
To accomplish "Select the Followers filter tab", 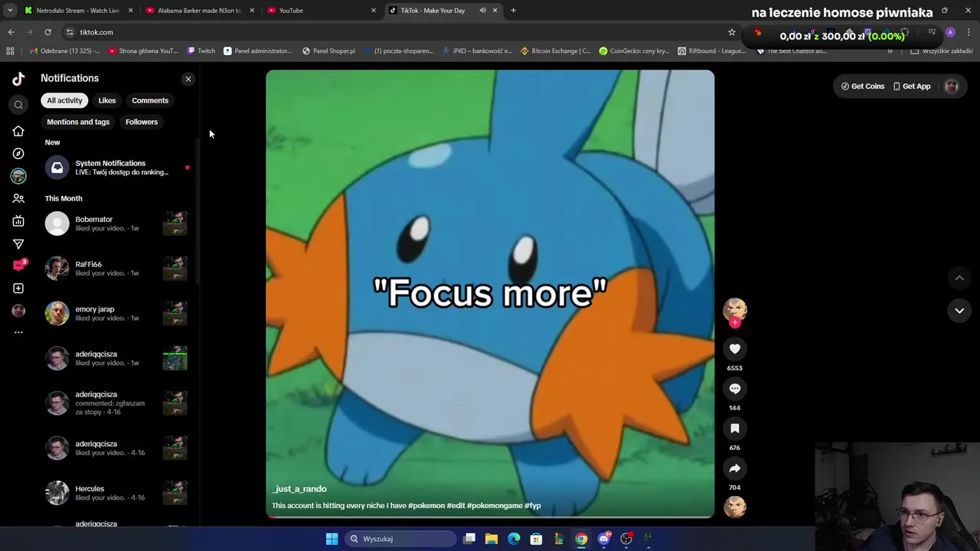I will pyautogui.click(x=142, y=122).
